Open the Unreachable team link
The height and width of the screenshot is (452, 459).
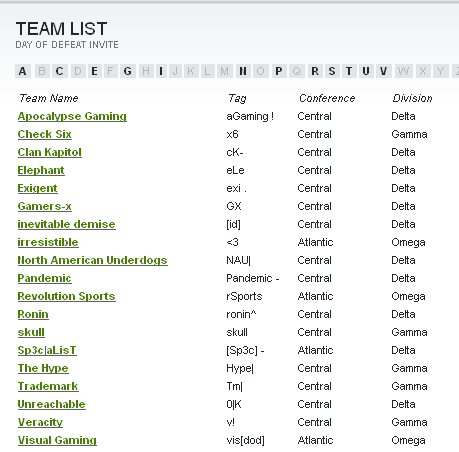(x=52, y=404)
